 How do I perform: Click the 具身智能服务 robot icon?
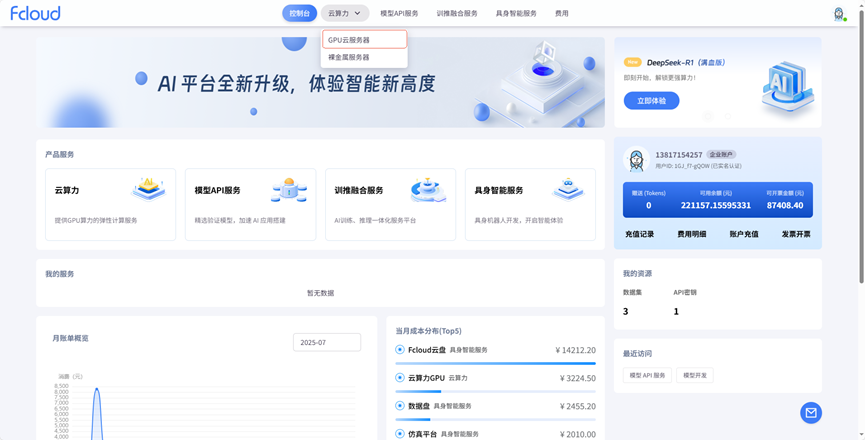tap(568, 189)
